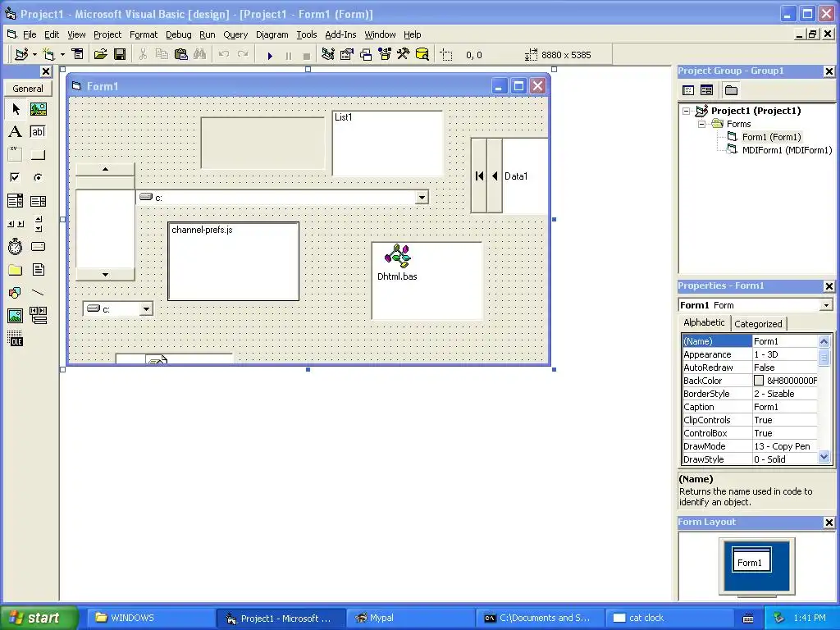840x630 pixels.
Task: Select the Image control tool
Action: coord(16,316)
